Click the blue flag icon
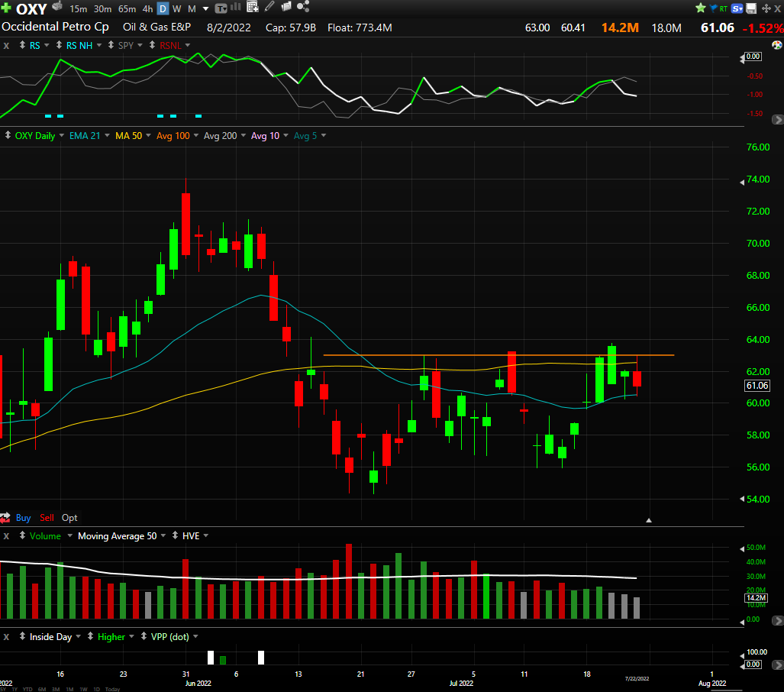Viewport: 784px width, 692px height. click(x=714, y=8)
